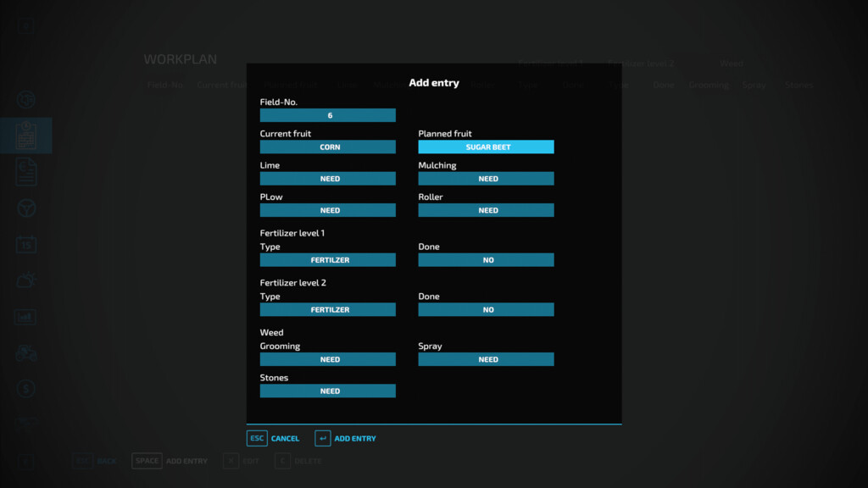Open the Workplan clipboard sidebar icon
This screenshot has height=488, width=868.
(25, 136)
